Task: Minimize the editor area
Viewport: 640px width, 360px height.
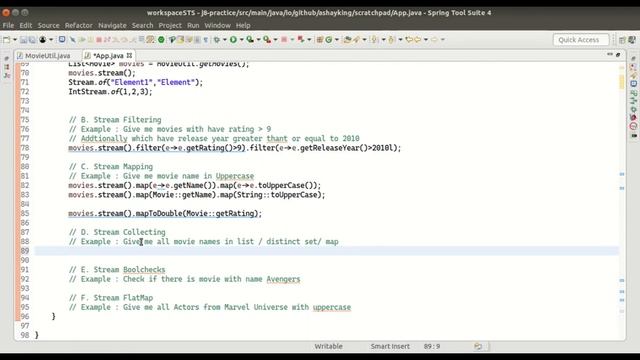Action: coord(610,54)
